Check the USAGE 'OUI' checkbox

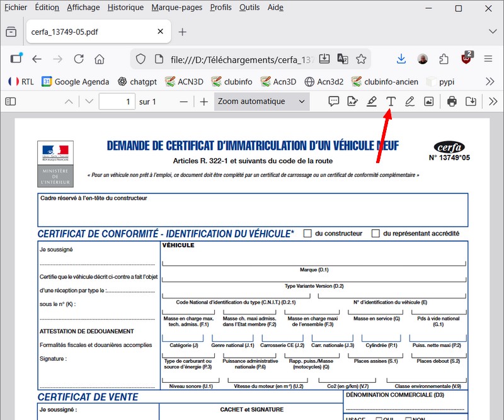click(x=379, y=418)
